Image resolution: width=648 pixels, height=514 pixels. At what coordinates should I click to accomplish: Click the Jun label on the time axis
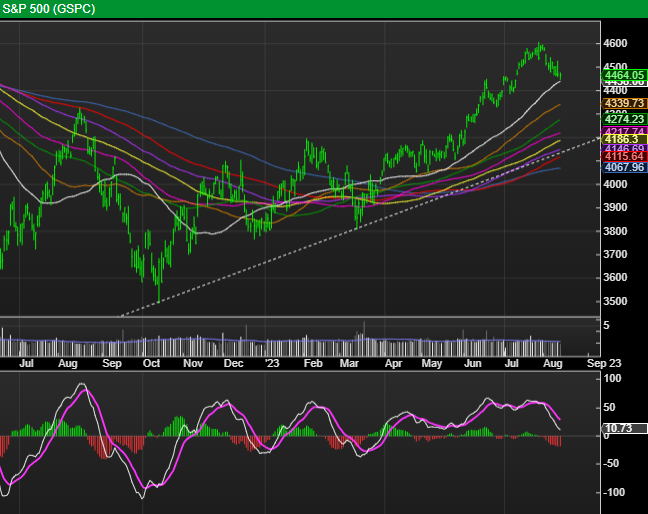pos(473,363)
